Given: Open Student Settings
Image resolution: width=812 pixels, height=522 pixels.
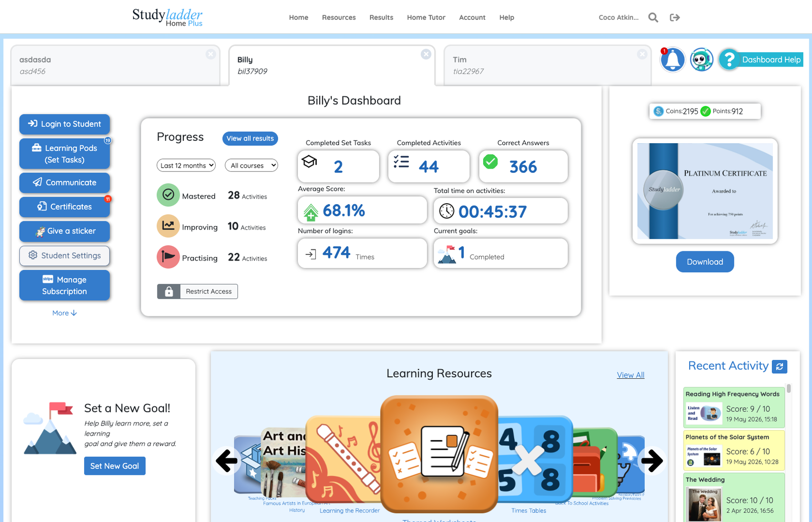Looking at the screenshot, I should coord(64,256).
